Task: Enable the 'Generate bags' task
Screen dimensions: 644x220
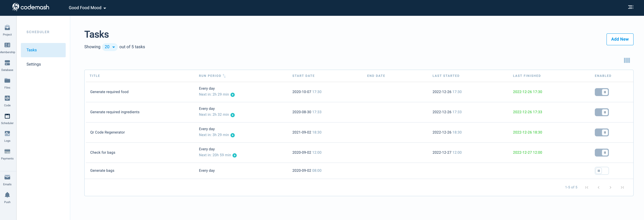Action: pos(602,171)
